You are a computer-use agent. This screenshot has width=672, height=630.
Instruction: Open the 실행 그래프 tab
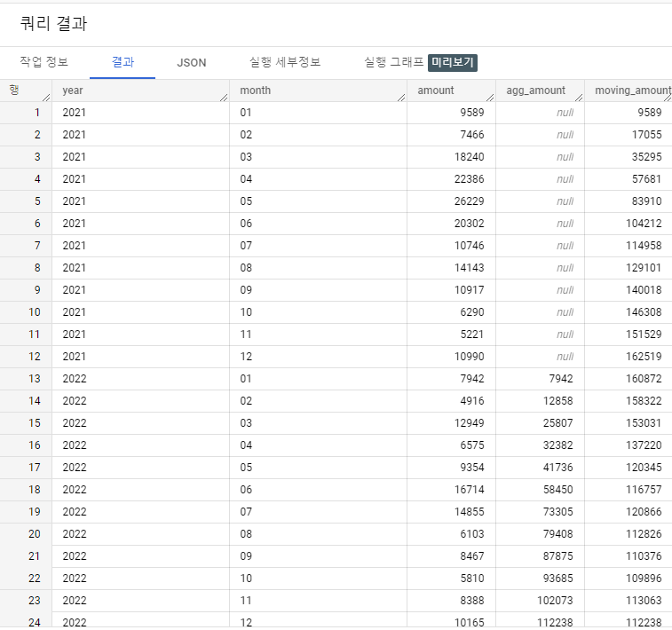tap(394, 62)
